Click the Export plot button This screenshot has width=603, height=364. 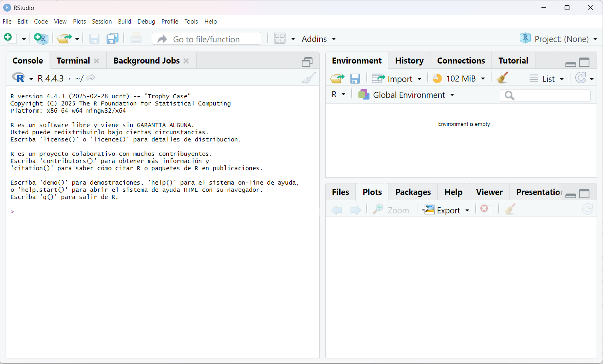pos(446,210)
